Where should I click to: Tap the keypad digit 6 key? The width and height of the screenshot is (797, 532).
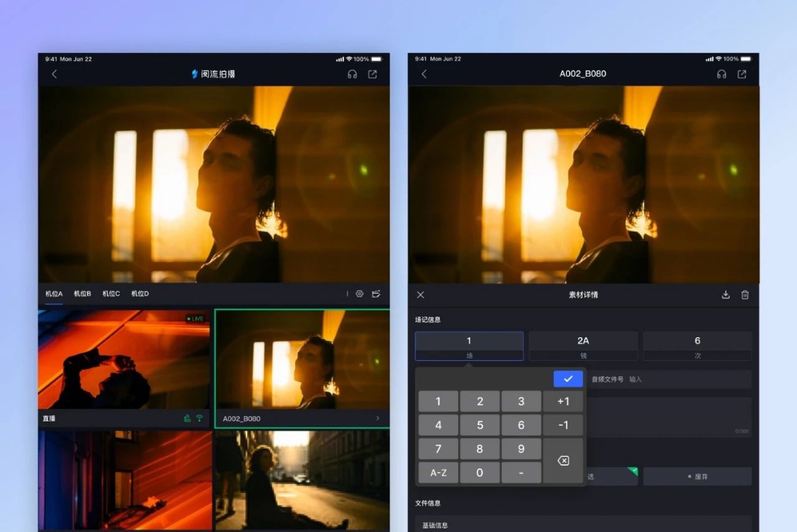(x=521, y=425)
